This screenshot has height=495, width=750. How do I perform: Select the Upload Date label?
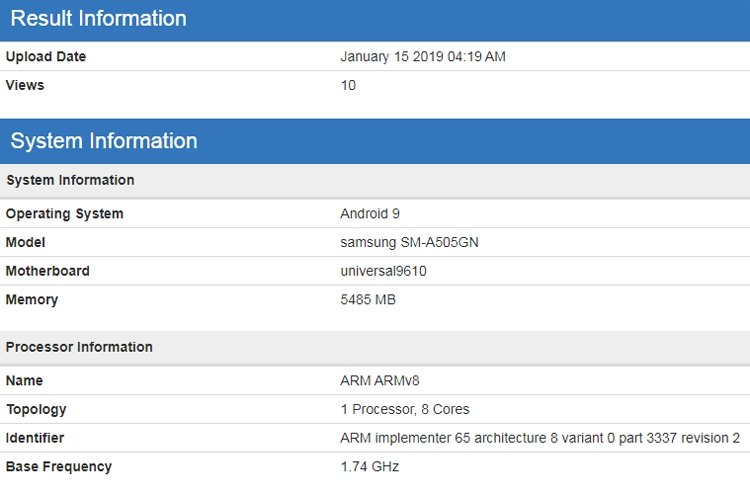46,56
